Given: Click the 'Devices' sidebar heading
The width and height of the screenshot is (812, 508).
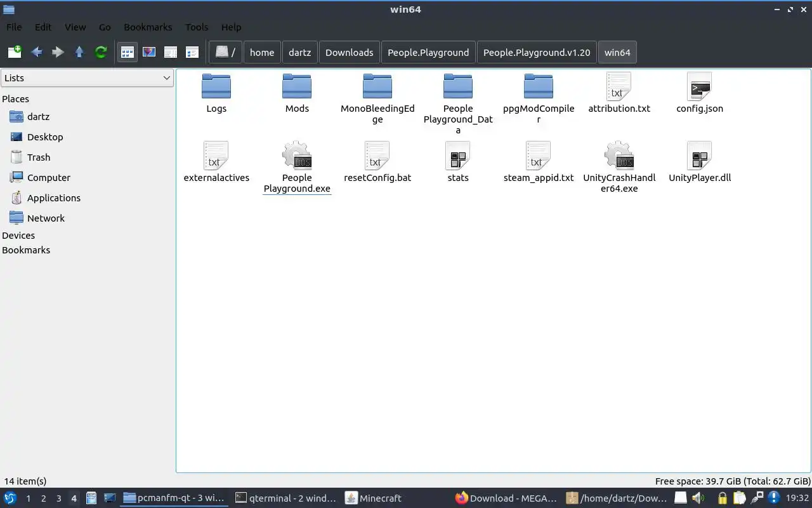Looking at the screenshot, I should (x=18, y=236).
